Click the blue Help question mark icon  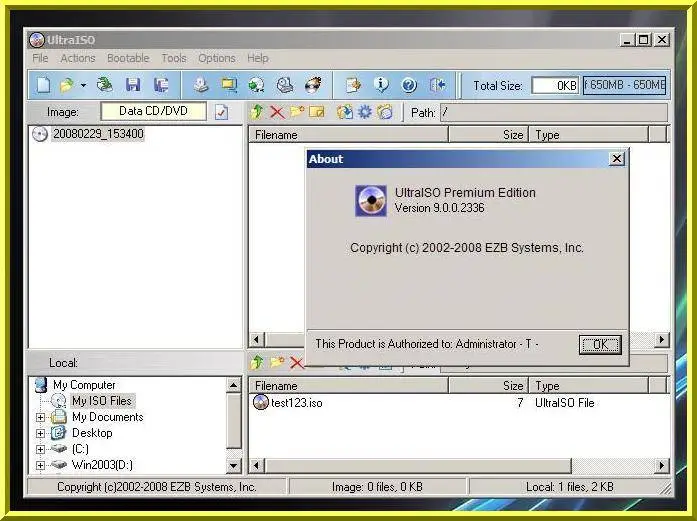409,84
